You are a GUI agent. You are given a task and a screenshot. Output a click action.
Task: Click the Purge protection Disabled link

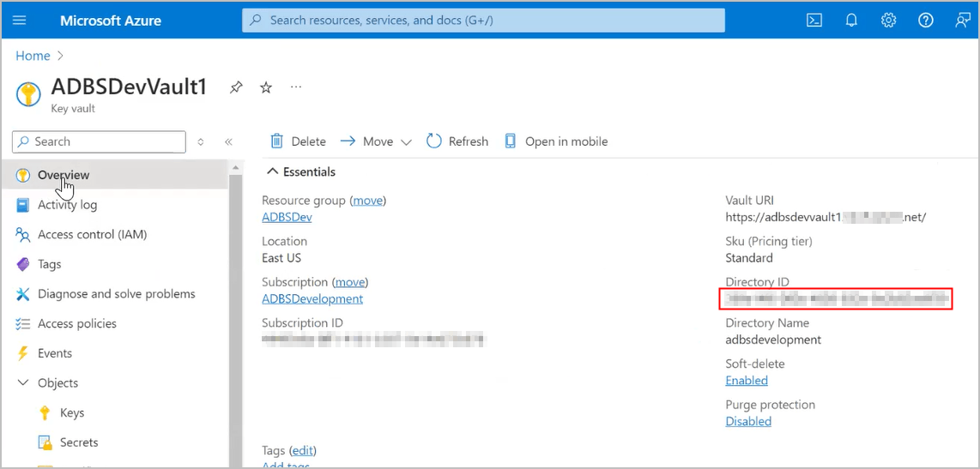point(748,421)
